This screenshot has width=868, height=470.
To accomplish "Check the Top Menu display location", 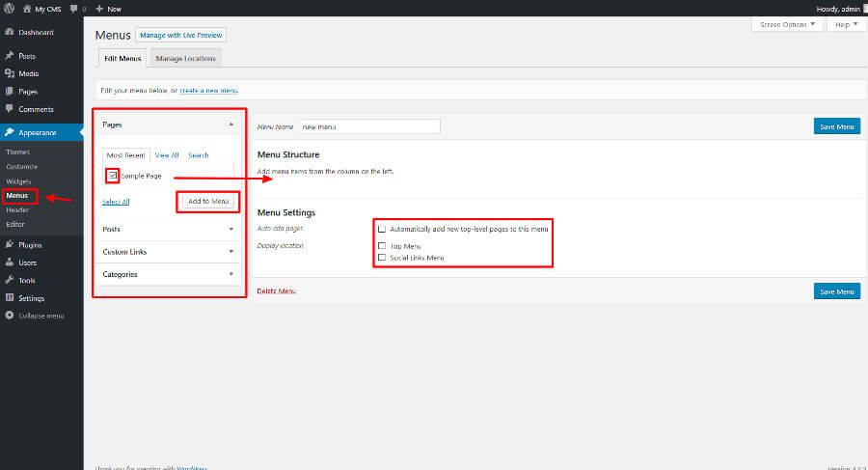I will point(382,245).
